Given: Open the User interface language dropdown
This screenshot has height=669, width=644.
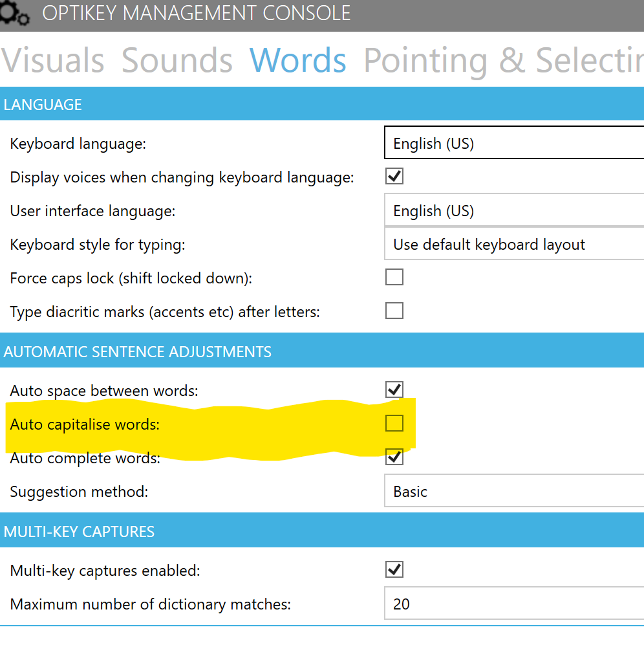Looking at the screenshot, I should point(514,210).
